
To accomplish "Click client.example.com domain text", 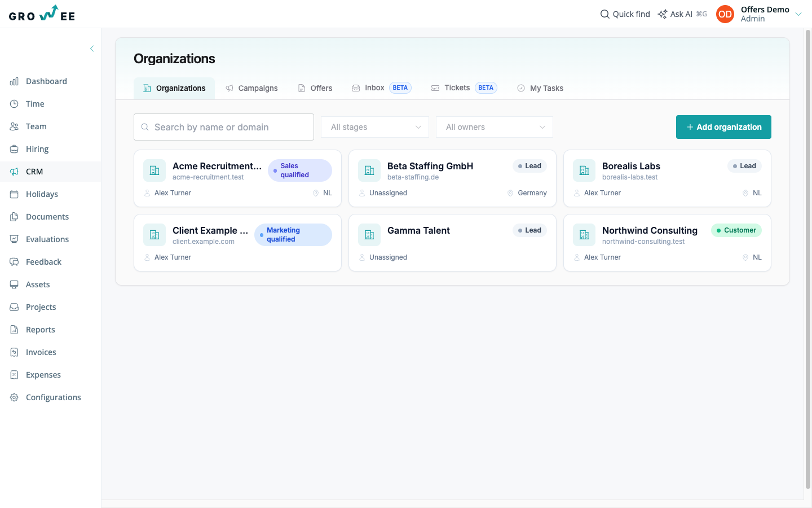I will point(204,242).
